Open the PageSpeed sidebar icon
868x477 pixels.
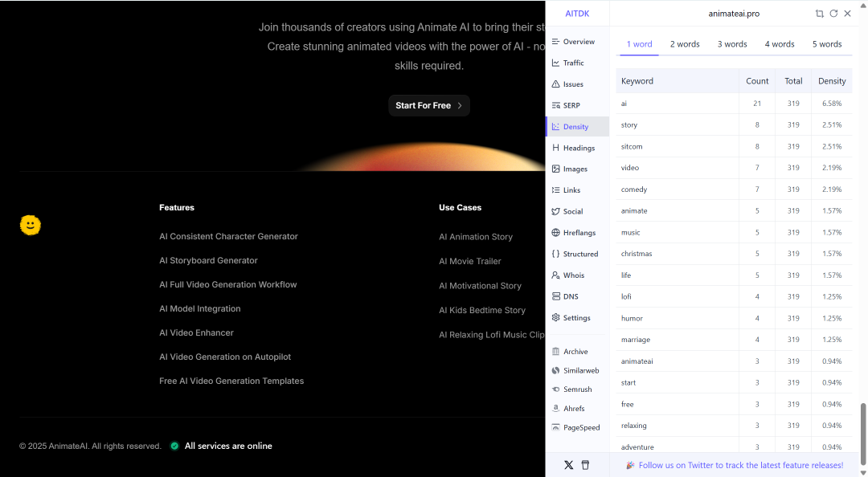555,428
